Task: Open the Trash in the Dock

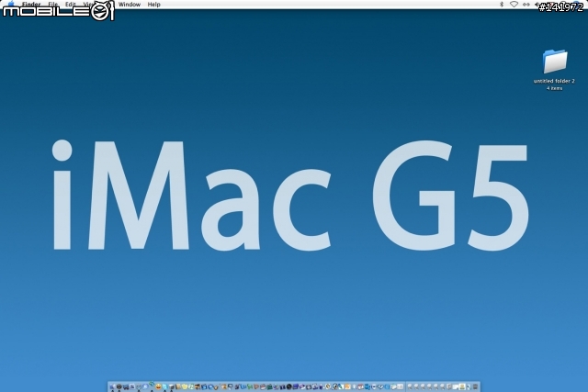Action: pyautogui.click(x=476, y=386)
